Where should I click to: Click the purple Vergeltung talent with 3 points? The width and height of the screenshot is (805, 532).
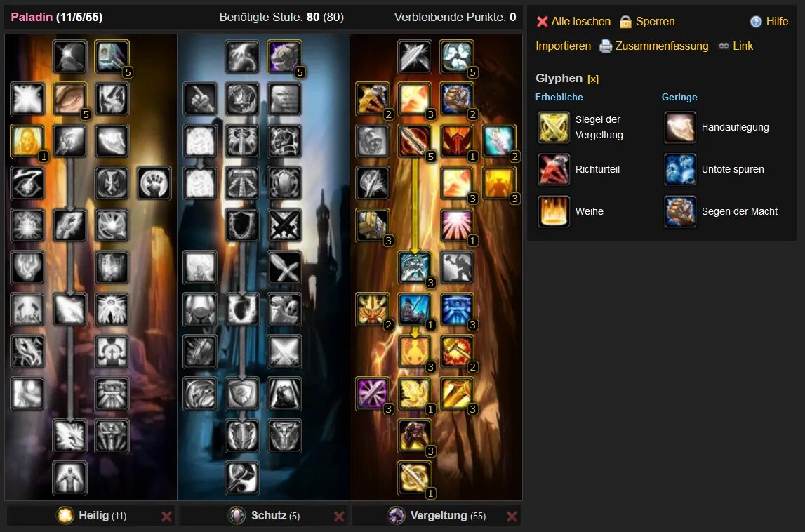tap(373, 393)
